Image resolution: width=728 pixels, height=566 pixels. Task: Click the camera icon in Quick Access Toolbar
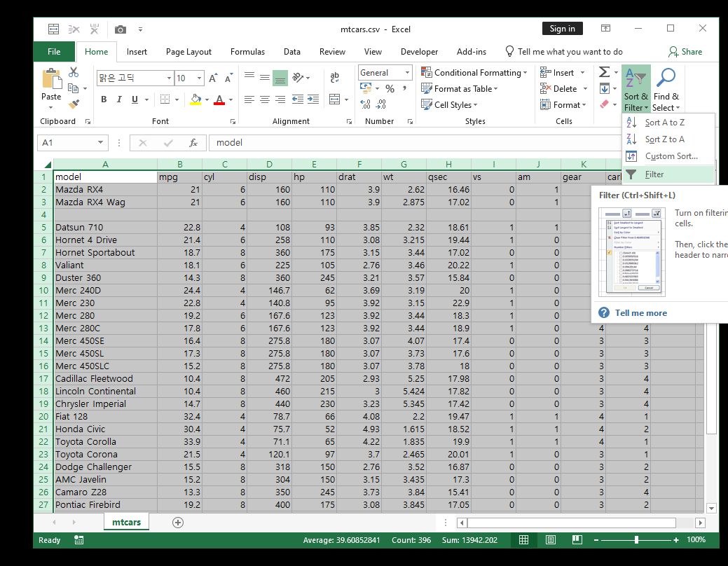[x=121, y=29]
